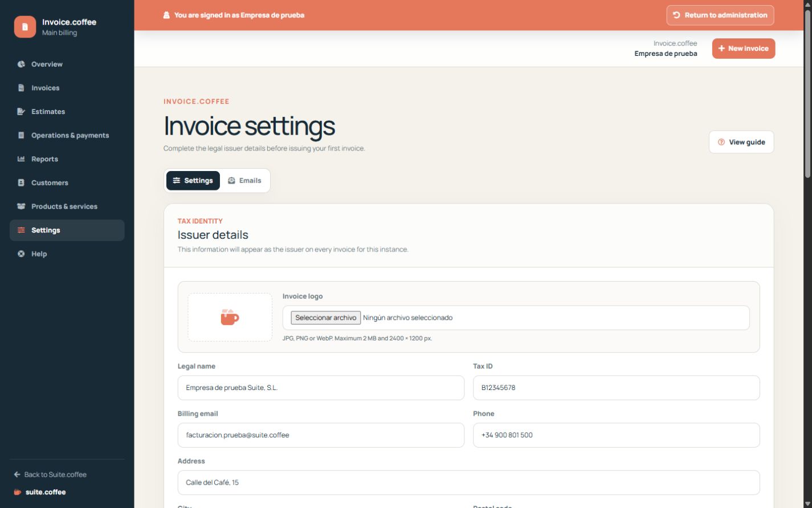Click the scrollbar up arrow

(x=807, y=4)
